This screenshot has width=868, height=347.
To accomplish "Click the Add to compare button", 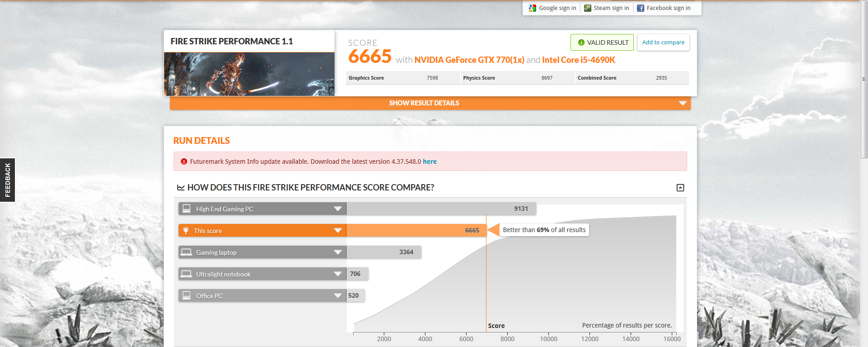I will [663, 43].
